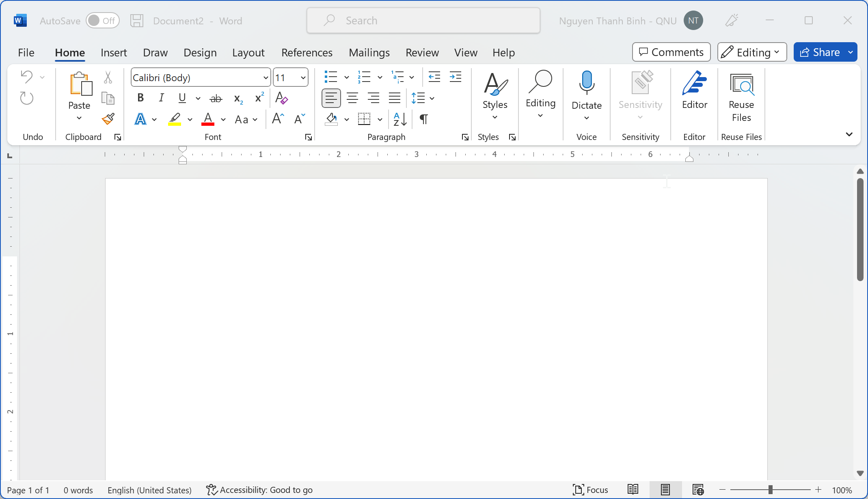Click the zoom slider handle
868x499 pixels.
pyautogui.click(x=770, y=490)
